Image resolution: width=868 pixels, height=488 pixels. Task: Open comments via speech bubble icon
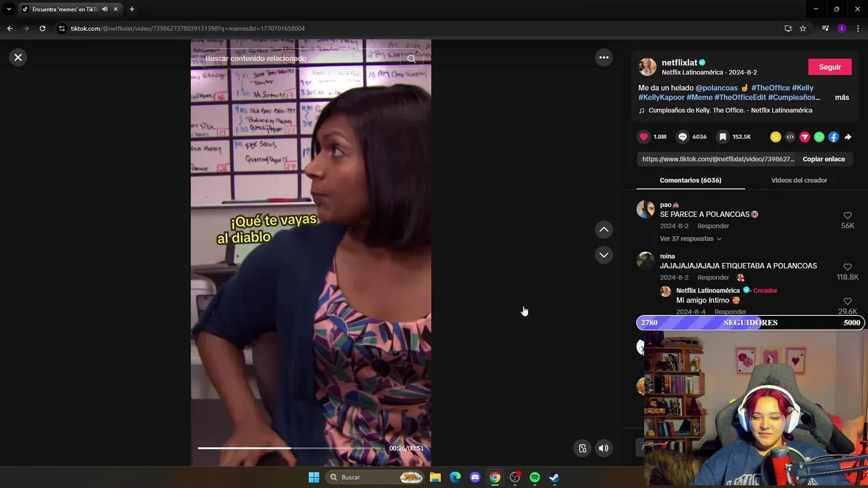tap(683, 137)
